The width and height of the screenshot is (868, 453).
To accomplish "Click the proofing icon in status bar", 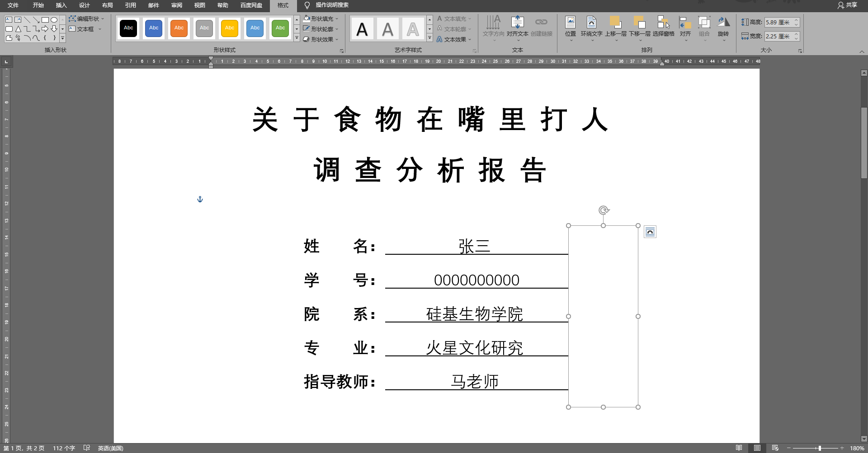I will click(87, 448).
